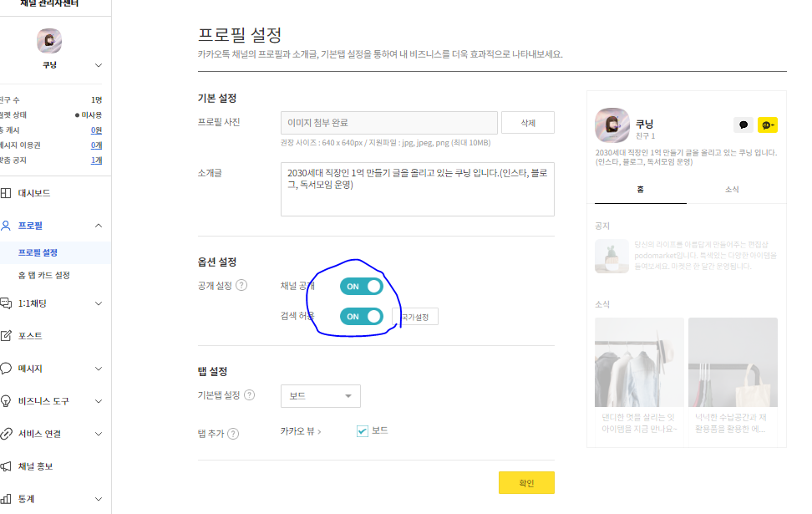Turn off the 검색 허용 toggle
The width and height of the screenshot is (812, 514).
coord(362,317)
